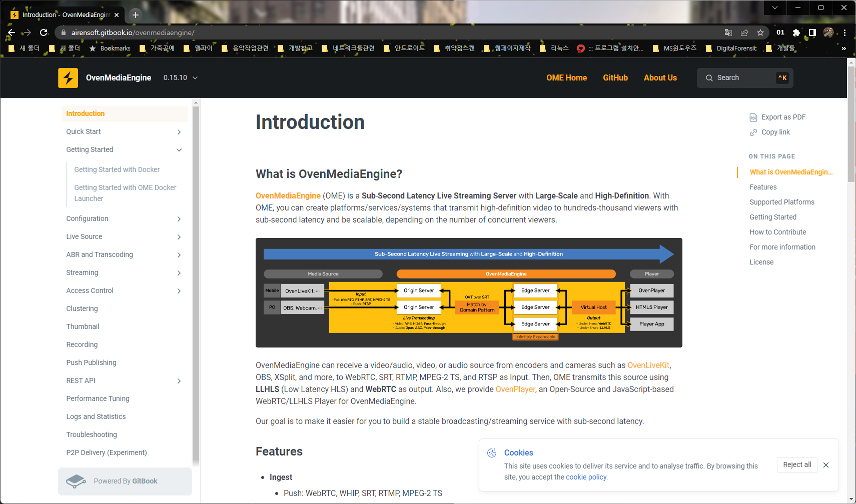Expand the Streaming section chevron
This screenshot has height=504, width=856.
coord(179,273)
